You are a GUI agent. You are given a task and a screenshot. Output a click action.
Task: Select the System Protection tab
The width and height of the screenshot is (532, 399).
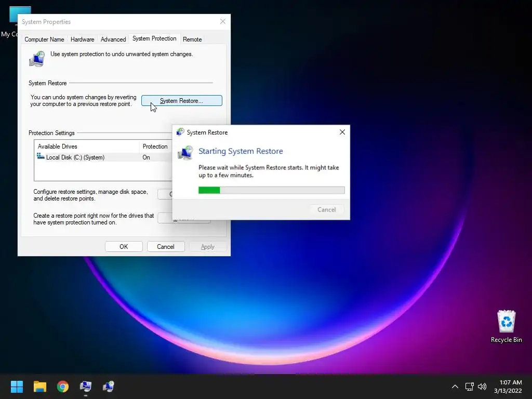point(154,38)
